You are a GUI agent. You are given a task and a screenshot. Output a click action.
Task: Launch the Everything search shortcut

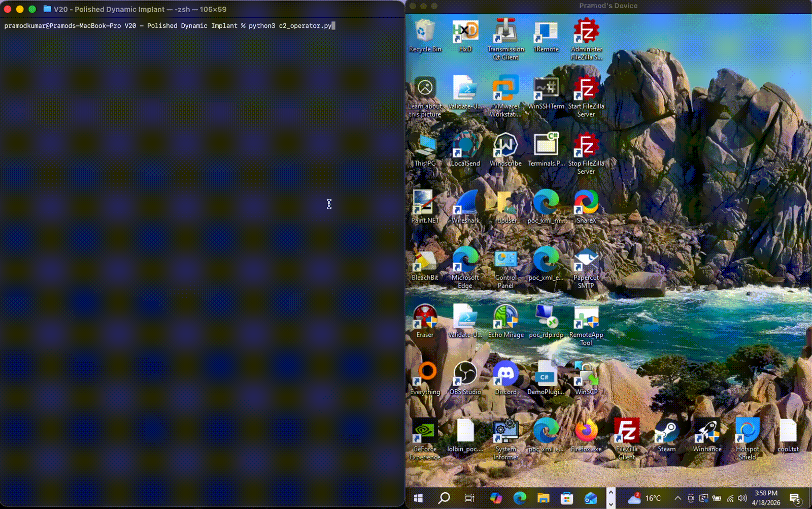(x=425, y=378)
